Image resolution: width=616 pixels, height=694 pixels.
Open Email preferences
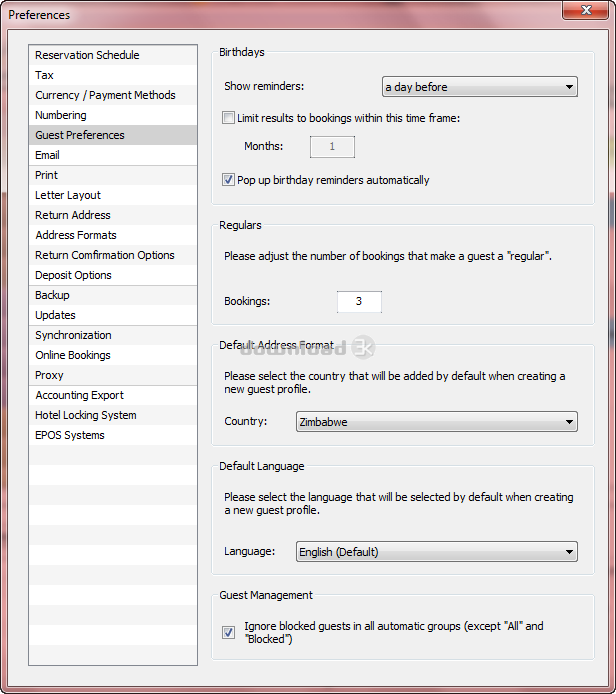[48, 155]
